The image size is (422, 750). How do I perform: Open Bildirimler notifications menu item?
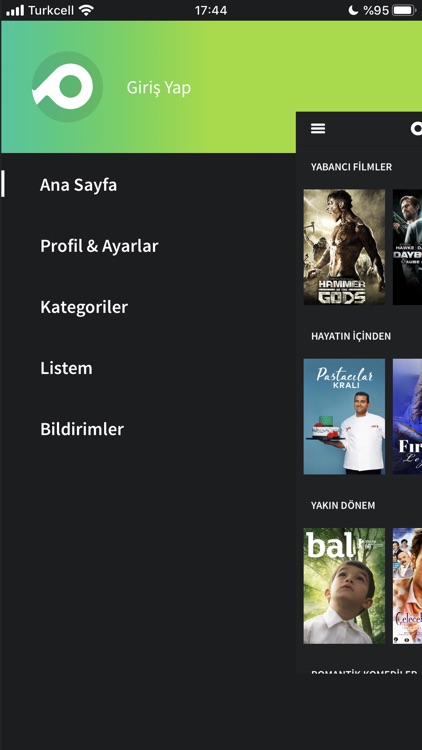[82, 429]
